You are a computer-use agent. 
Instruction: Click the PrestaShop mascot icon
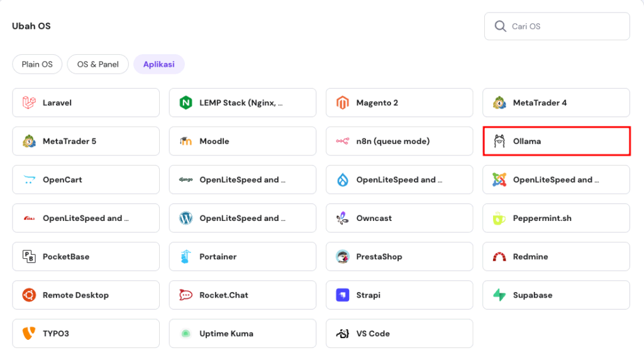click(x=342, y=257)
